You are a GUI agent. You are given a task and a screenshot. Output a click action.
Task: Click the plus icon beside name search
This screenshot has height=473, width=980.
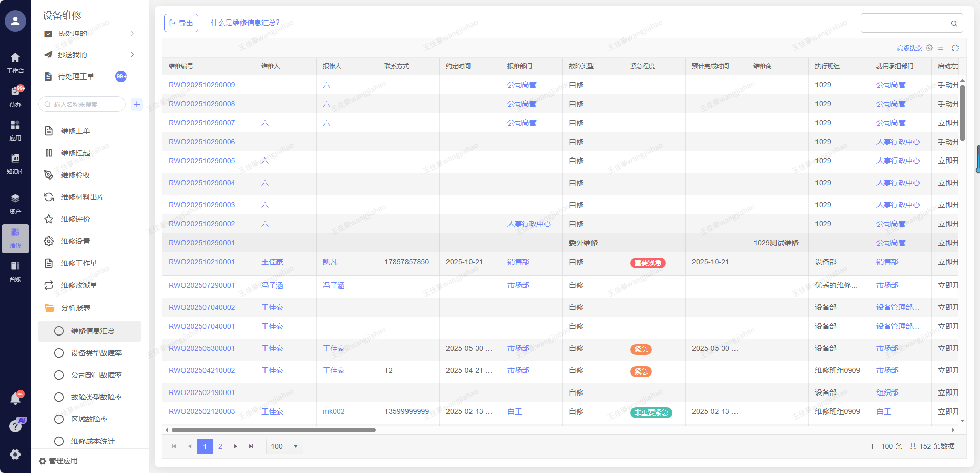click(137, 104)
